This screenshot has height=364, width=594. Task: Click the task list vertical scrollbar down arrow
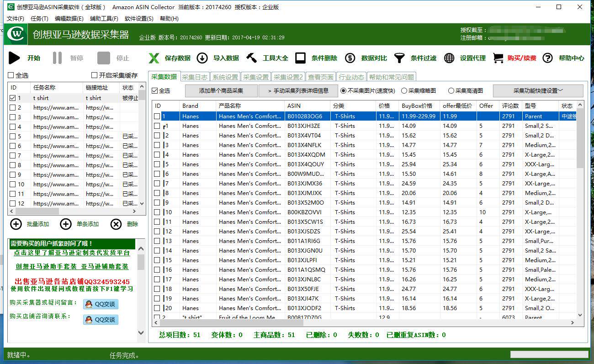[142, 204]
